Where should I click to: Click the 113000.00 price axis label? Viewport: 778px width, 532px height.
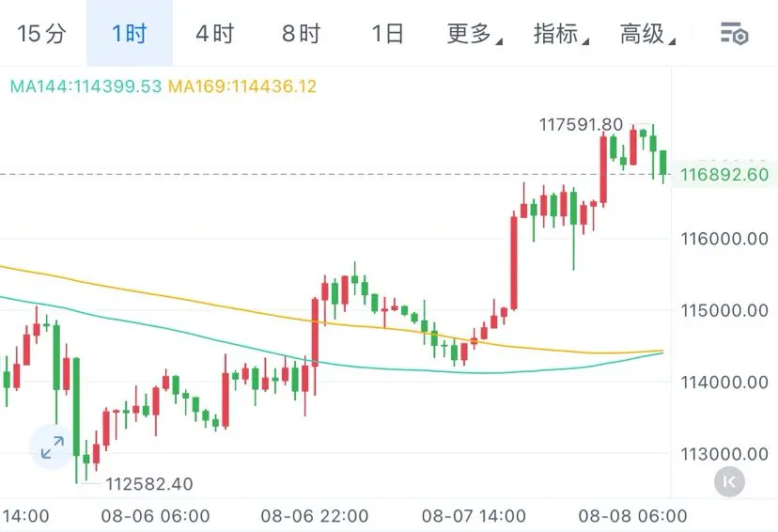coord(724,454)
